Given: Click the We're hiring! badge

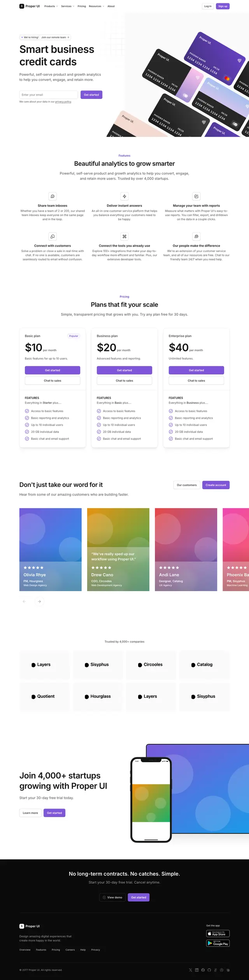Looking at the screenshot, I should coord(30,37).
